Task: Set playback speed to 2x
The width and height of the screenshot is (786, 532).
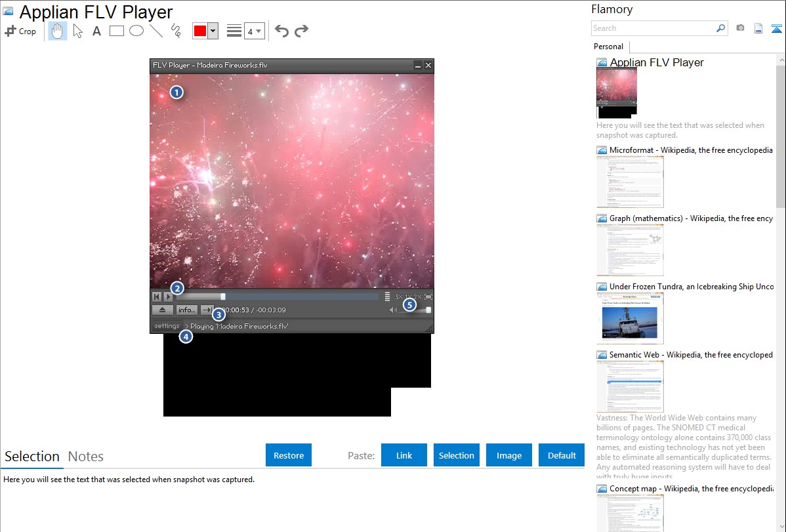Action: coord(417,297)
